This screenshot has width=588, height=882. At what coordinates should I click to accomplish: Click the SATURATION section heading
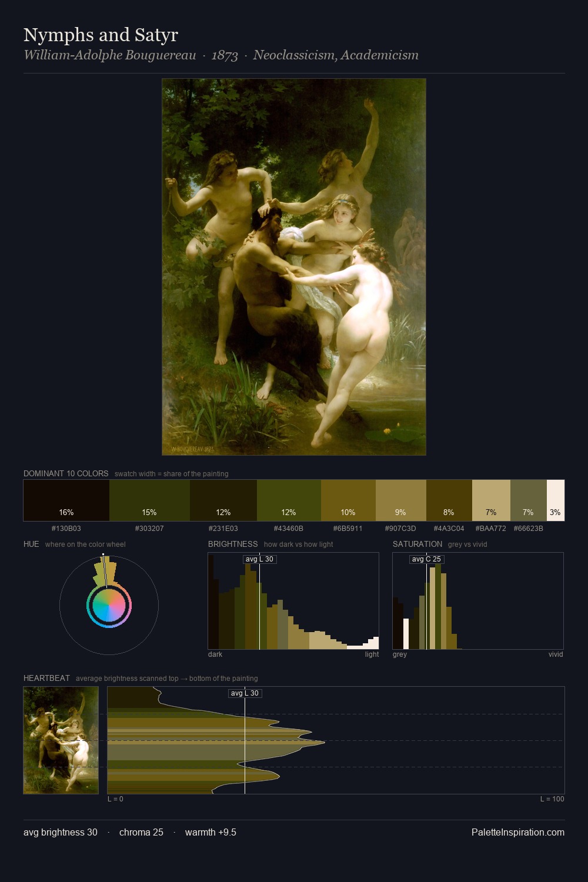417,544
